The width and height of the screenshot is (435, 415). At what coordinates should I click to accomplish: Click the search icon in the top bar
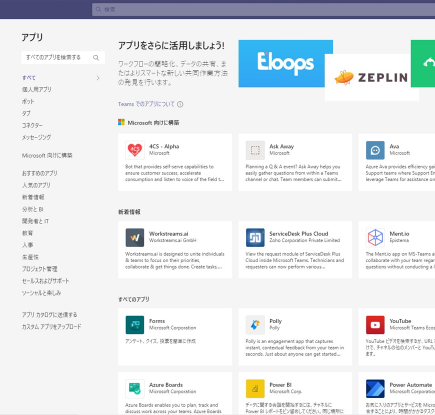(x=98, y=9)
